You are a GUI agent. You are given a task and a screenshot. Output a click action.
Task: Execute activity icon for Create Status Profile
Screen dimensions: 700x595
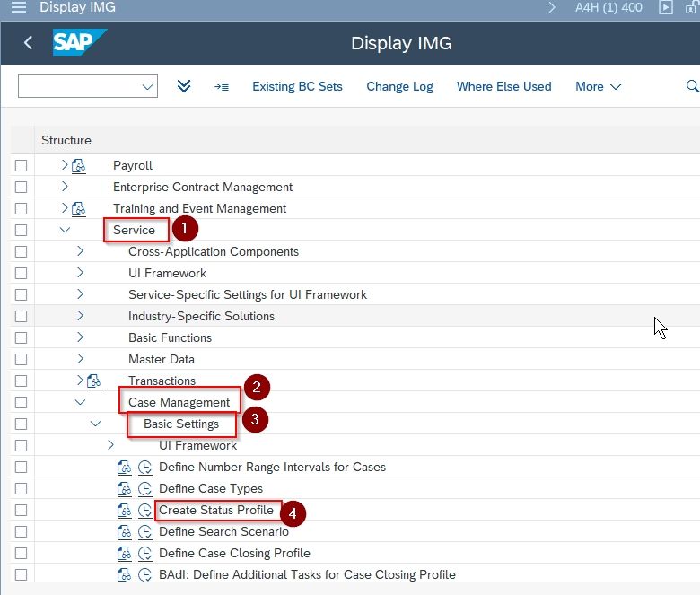tap(144, 510)
